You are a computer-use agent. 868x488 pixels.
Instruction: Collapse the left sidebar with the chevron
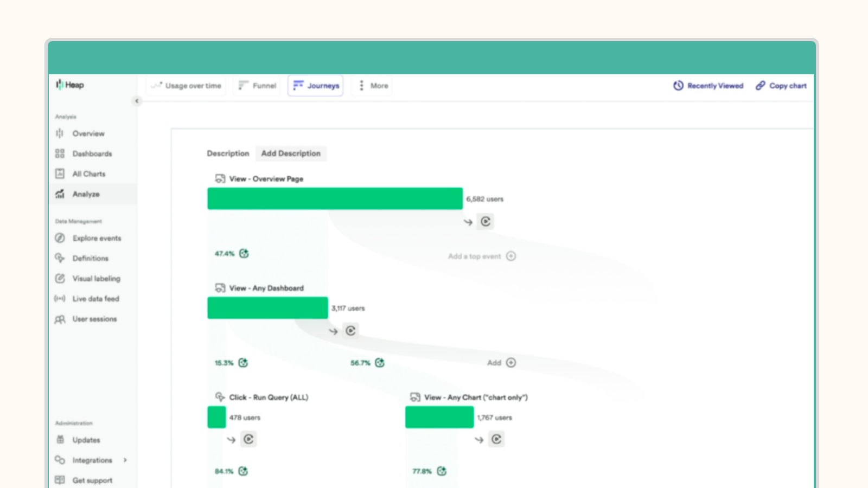coord(136,101)
